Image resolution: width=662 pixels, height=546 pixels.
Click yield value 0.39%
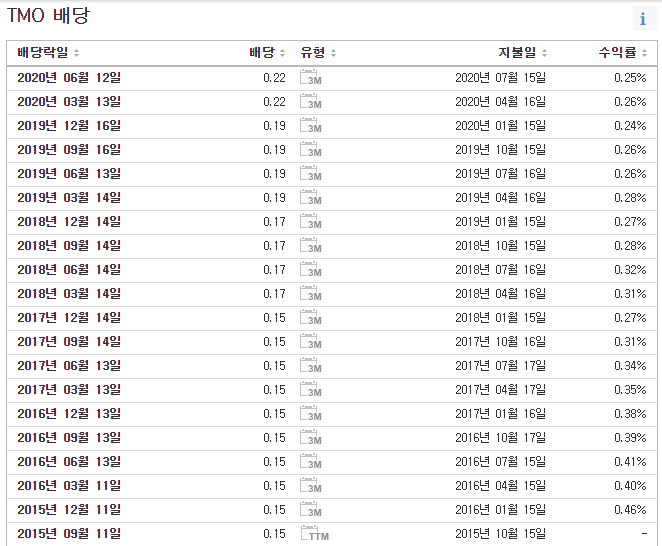tap(630, 439)
